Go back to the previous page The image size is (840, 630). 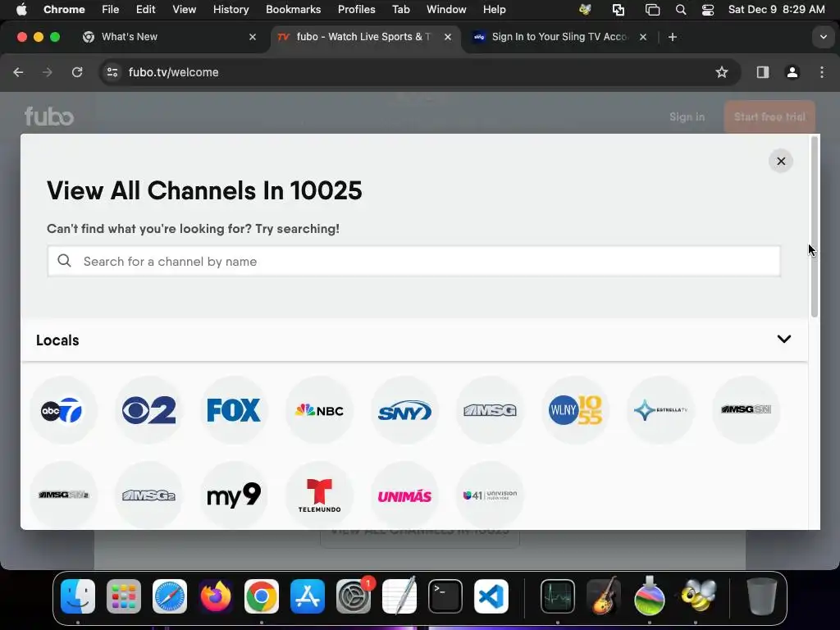pyautogui.click(x=19, y=72)
